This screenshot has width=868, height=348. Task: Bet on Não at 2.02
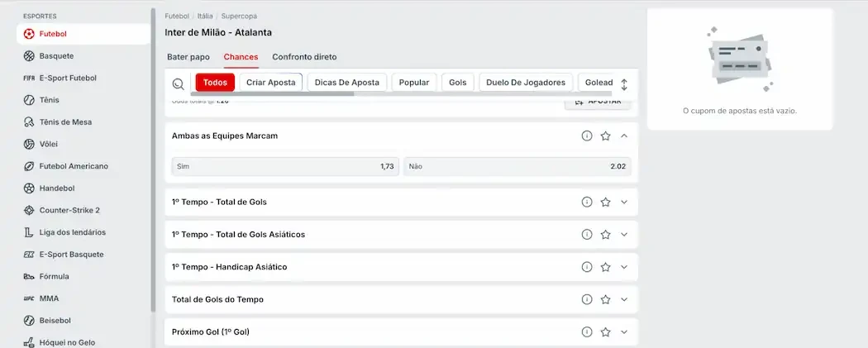517,166
